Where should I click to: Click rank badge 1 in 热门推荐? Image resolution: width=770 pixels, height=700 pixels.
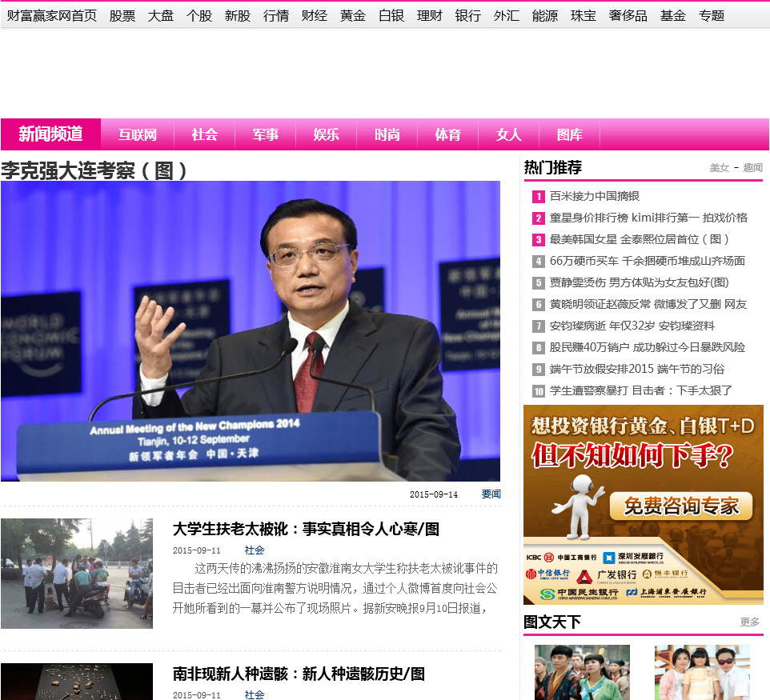539,197
